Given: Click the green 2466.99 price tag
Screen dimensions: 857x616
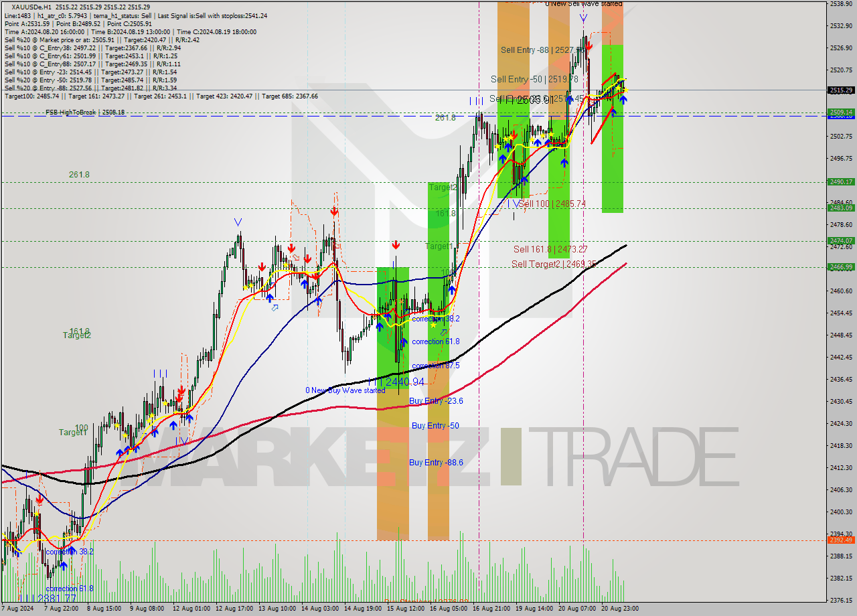Looking at the screenshot, I should point(841,266).
